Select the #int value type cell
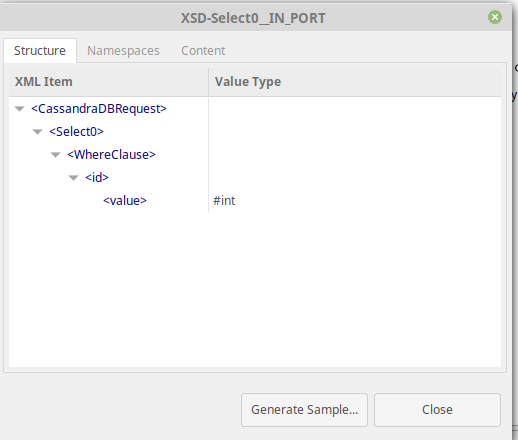Image resolution: width=518 pixels, height=440 pixels. pyautogui.click(x=224, y=201)
